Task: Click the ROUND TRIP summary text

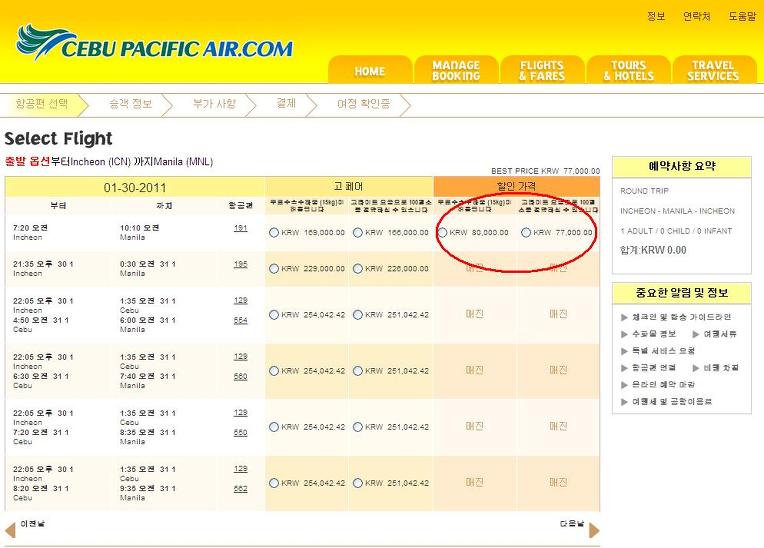Action: tap(644, 191)
